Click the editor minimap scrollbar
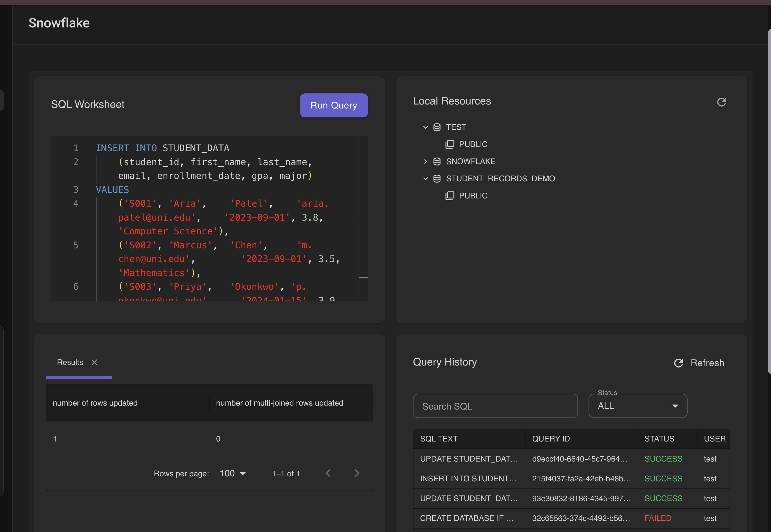The height and width of the screenshot is (532, 771). click(363, 218)
